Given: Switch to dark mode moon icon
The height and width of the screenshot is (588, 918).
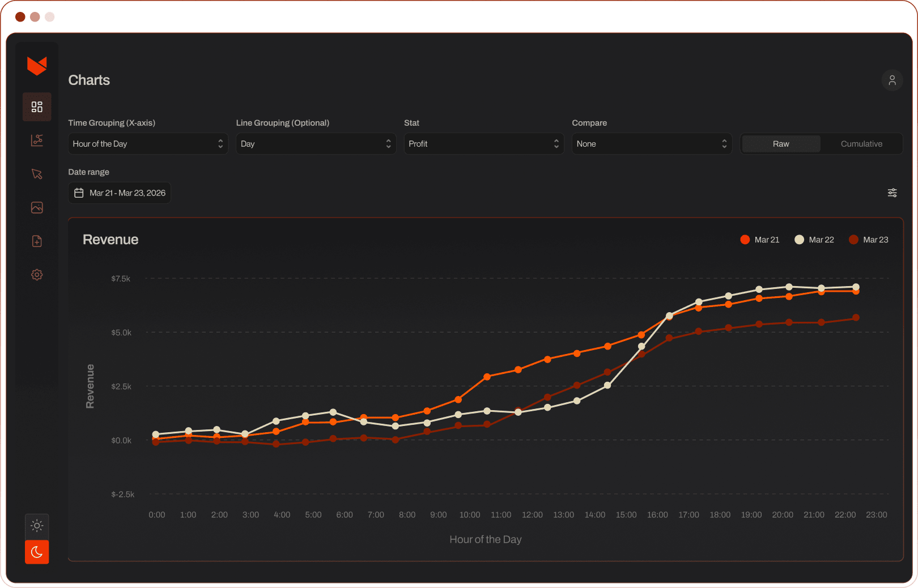Looking at the screenshot, I should [37, 552].
